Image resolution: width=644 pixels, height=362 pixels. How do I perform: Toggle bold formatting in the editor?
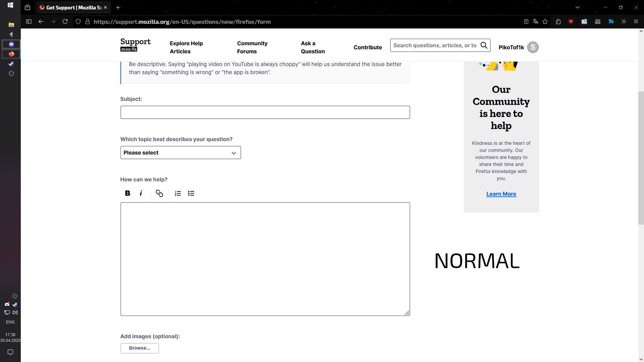coord(127,193)
